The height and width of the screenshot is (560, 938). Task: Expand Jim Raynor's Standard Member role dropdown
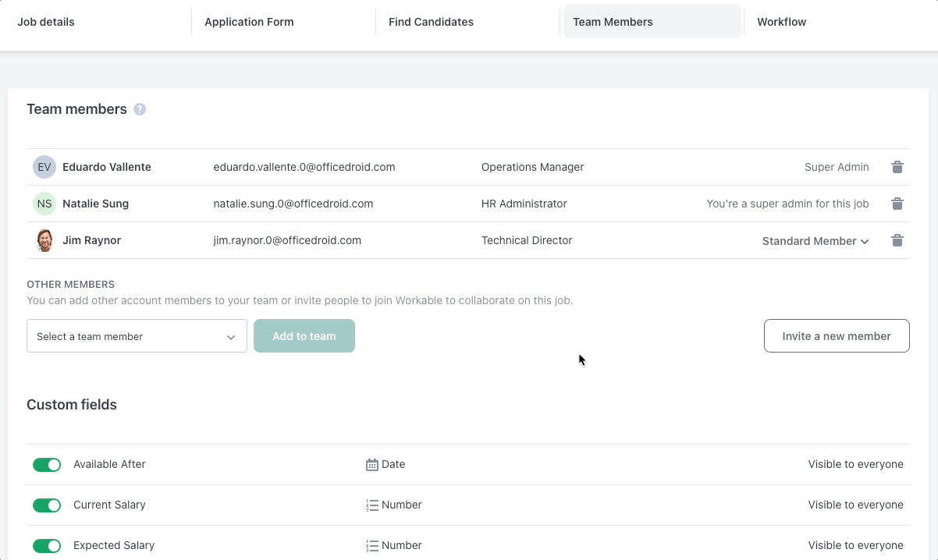pos(815,241)
